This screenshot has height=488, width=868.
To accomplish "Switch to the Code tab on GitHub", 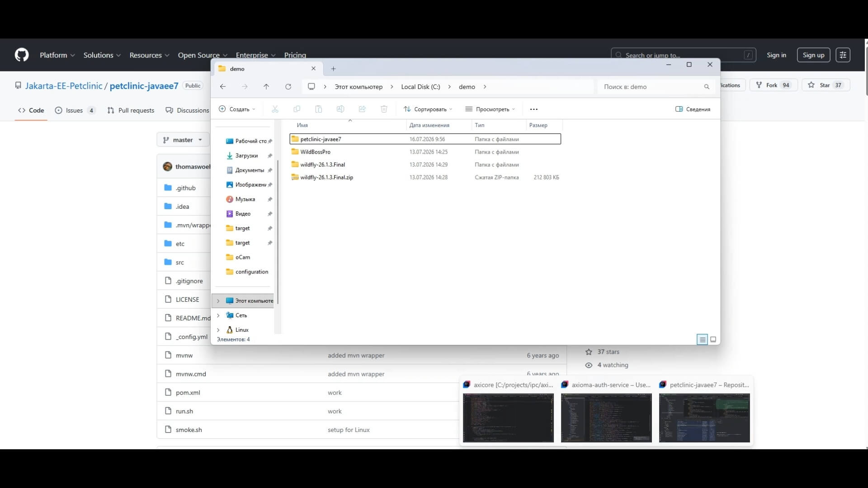I will coord(31,110).
